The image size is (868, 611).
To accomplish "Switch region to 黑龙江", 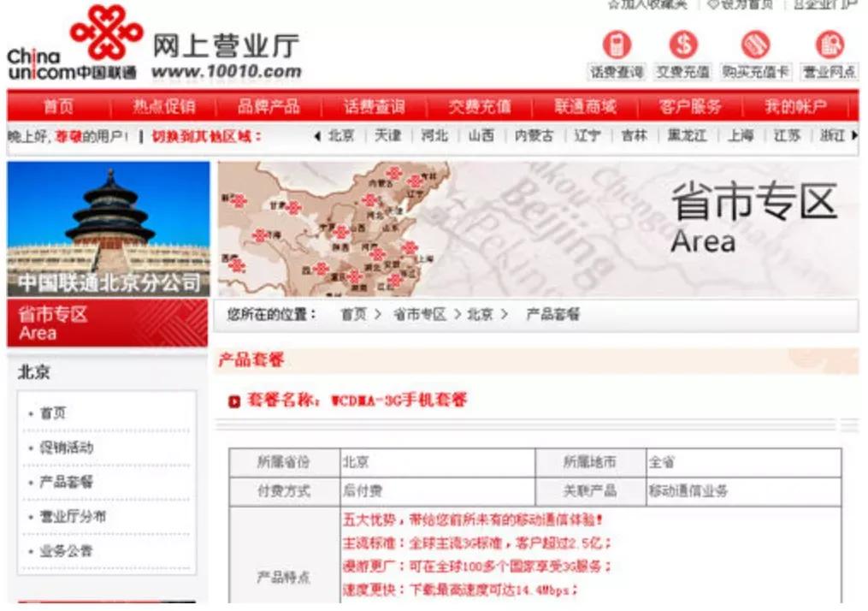I will click(x=687, y=136).
